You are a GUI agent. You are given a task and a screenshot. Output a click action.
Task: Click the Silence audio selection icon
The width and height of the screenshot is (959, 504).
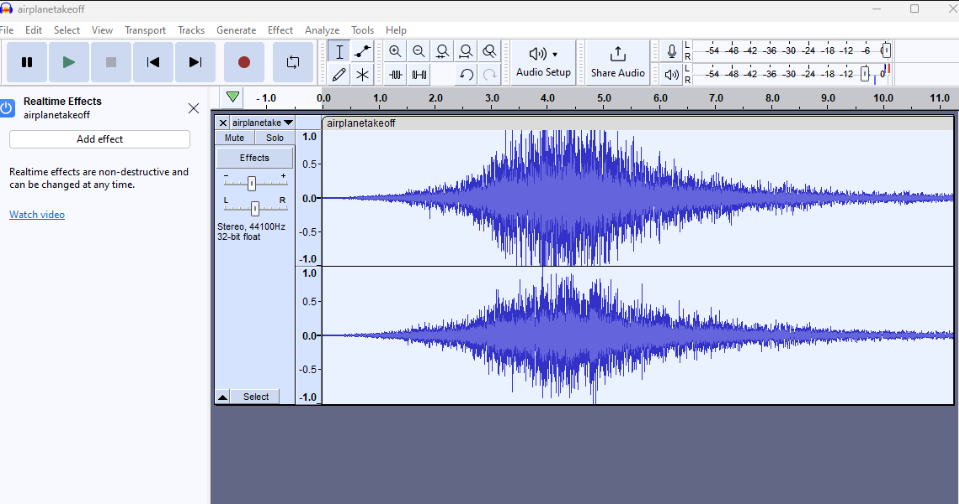[x=419, y=74]
